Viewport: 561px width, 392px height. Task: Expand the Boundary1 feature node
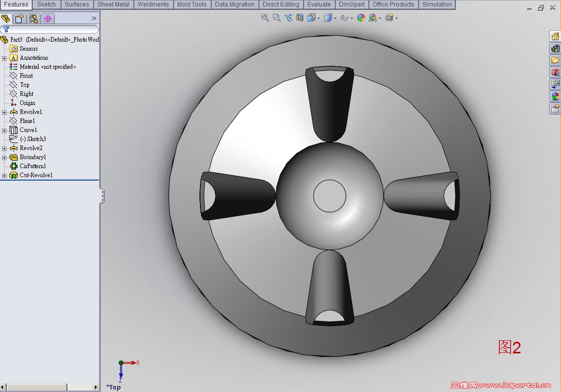[5, 158]
